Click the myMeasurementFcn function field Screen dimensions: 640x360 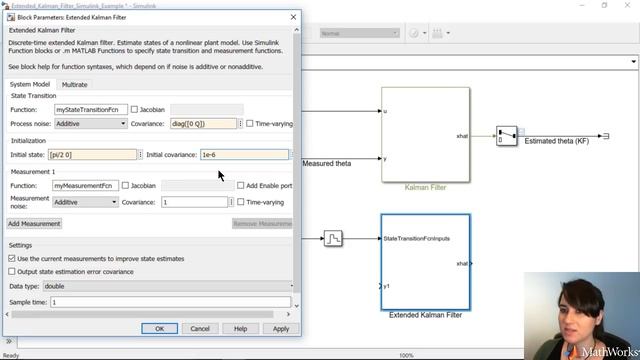click(x=85, y=185)
